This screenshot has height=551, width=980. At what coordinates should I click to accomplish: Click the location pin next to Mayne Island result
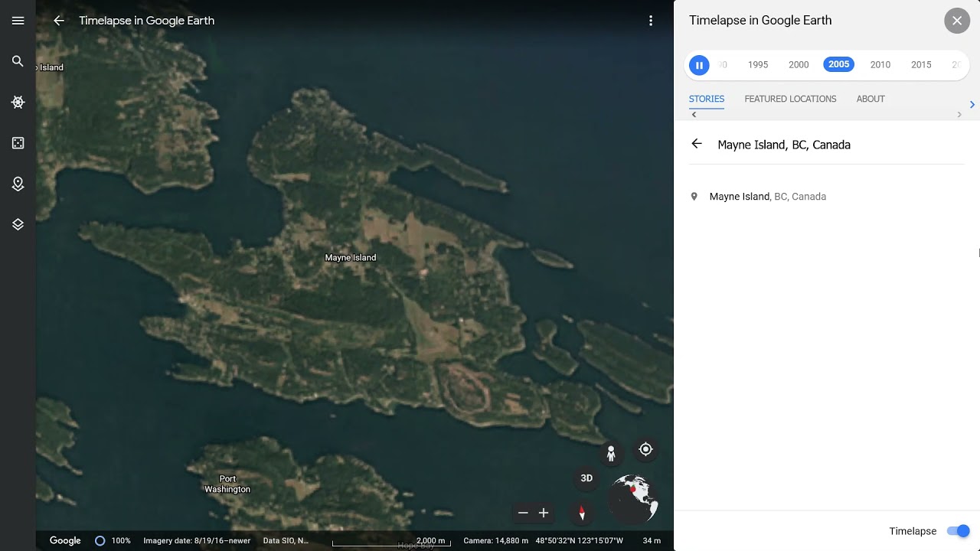tap(694, 197)
